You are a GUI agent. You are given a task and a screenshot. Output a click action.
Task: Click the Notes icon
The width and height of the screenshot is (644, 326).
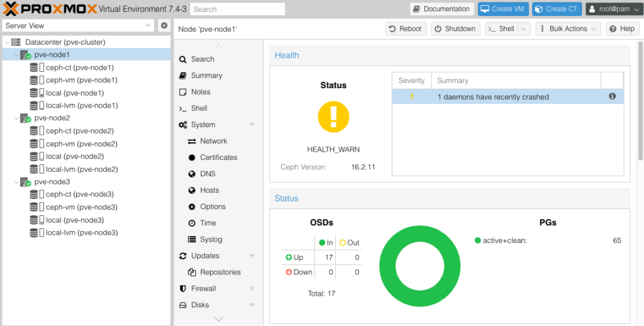pos(183,92)
